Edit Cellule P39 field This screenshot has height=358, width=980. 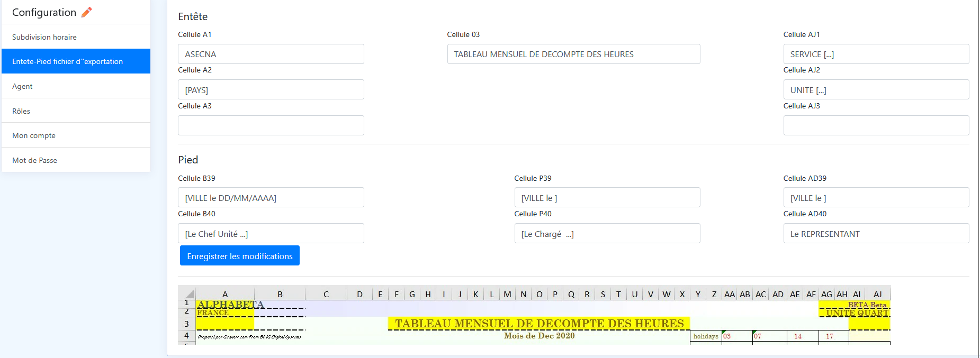pyautogui.click(x=607, y=198)
